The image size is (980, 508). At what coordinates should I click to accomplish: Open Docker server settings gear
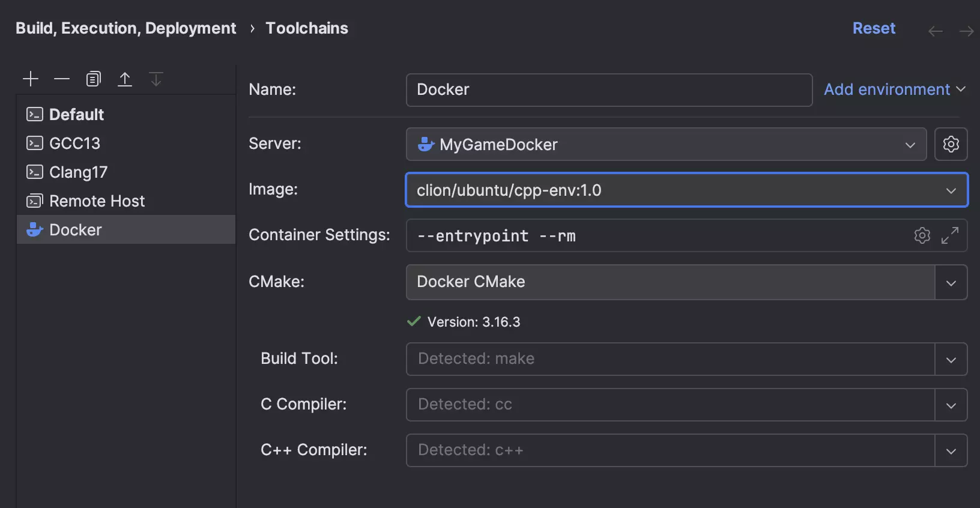pyautogui.click(x=951, y=144)
